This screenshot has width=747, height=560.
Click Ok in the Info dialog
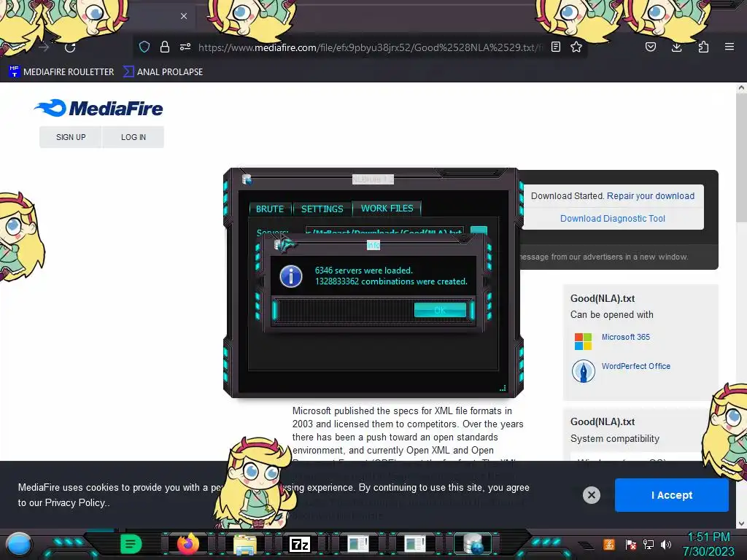pyautogui.click(x=440, y=311)
